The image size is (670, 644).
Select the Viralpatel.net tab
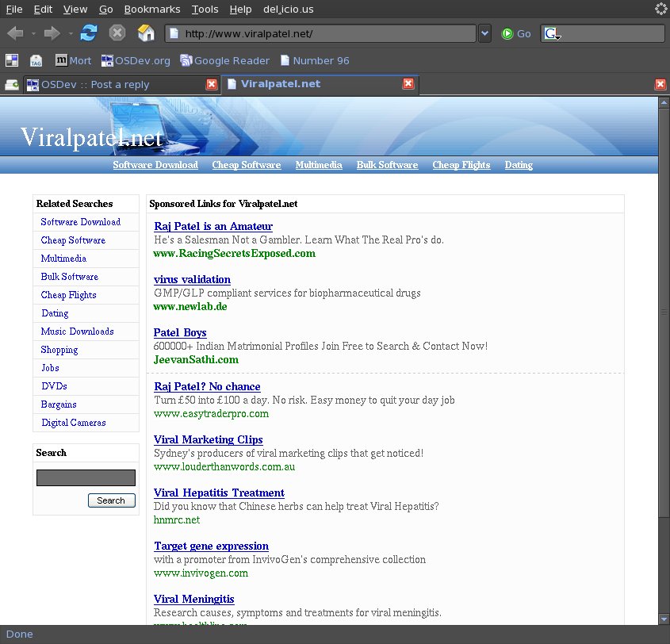(x=320, y=84)
